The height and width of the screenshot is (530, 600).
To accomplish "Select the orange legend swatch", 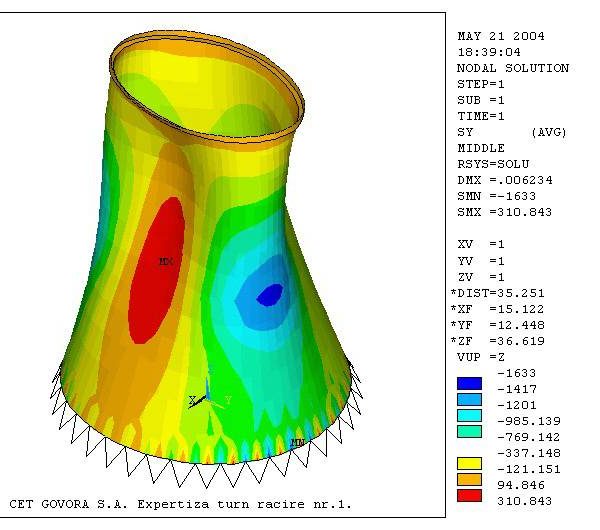I will pyautogui.click(x=469, y=479).
